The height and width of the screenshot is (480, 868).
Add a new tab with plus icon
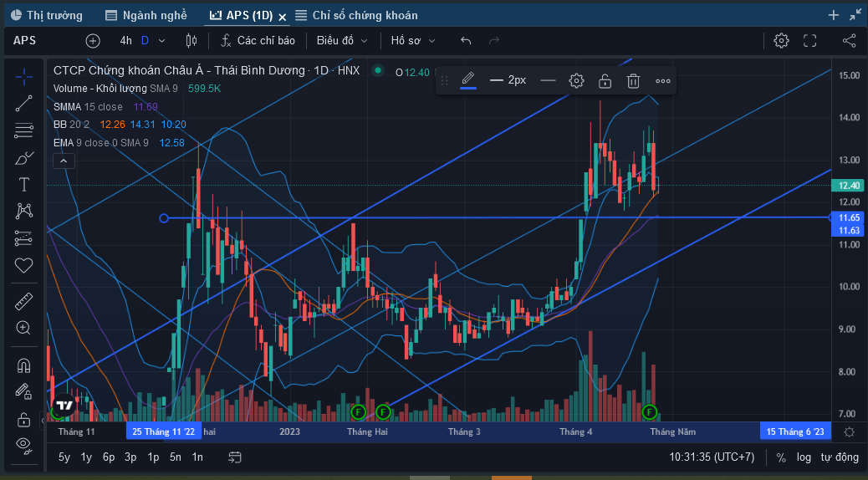pyautogui.click(x=833, y=16)
